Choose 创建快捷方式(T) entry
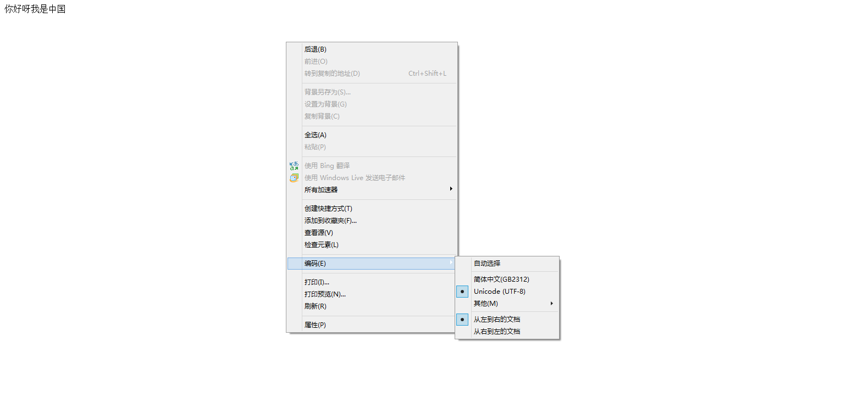 372,209
